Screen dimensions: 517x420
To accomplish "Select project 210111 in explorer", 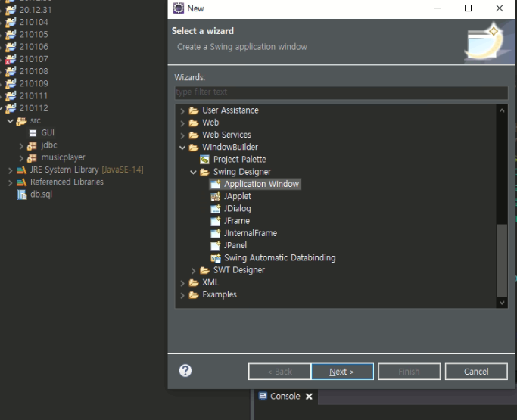I will point(33,96).
